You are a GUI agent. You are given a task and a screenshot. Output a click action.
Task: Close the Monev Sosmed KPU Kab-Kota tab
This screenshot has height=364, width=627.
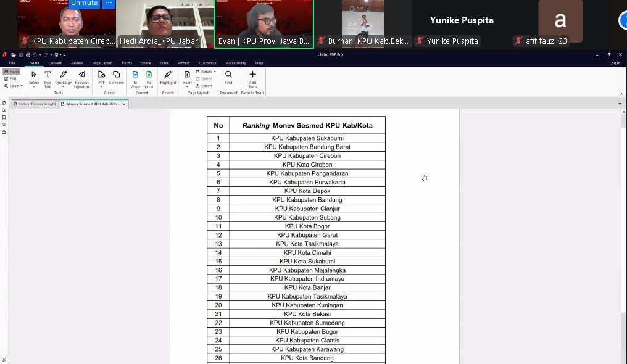(x=123, y=104)
